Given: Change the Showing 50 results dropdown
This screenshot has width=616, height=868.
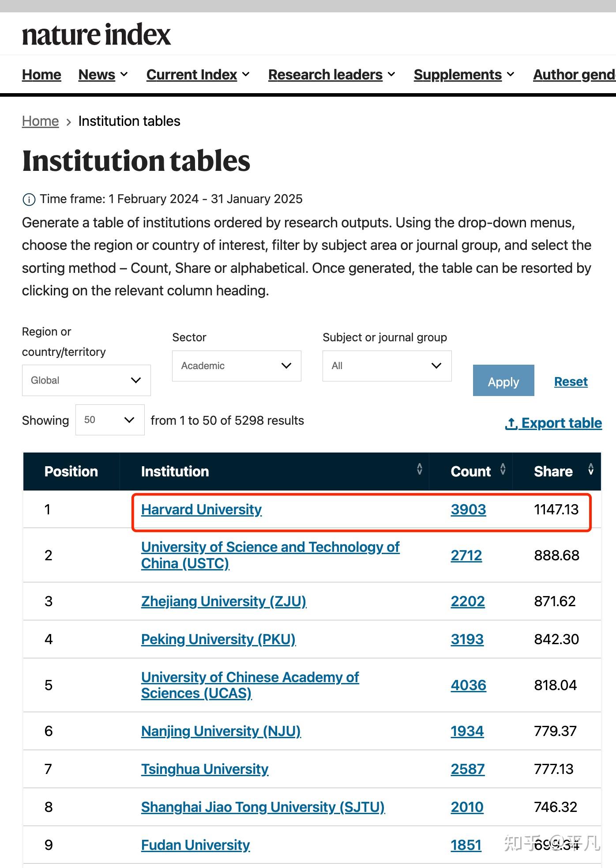Looking at the screenshot, I should click(110, 420).
